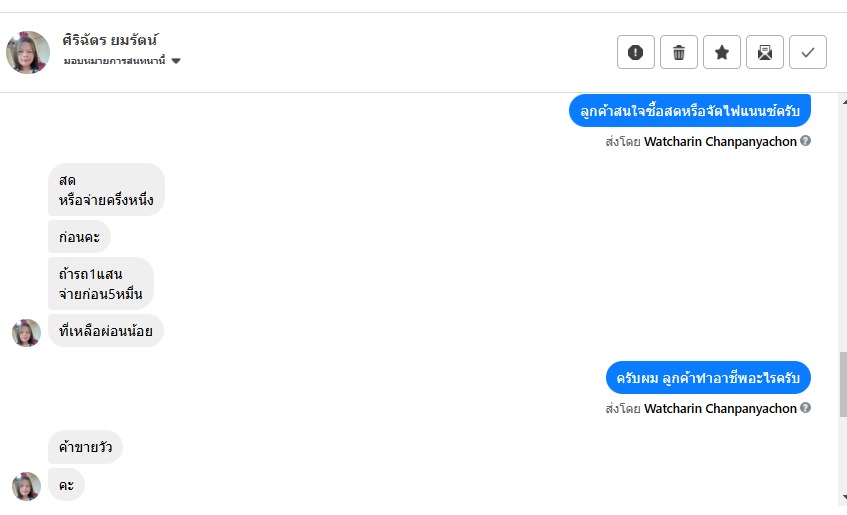The height and width of the screenshot is (515, 847).
Task: Select the ครับผม ลูกค้าทำอาชีพอะไรครับ sent message
Action: pyautogui.click(x=708, y=378)
